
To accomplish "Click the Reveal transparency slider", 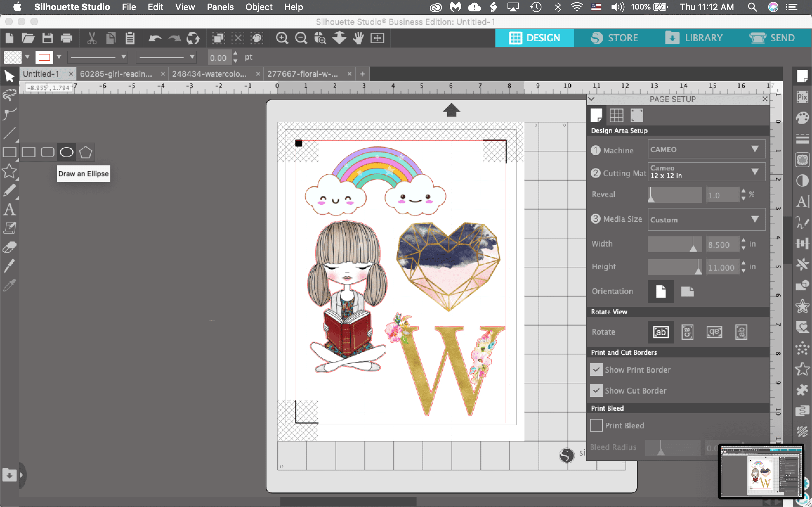I will (674, 195).
